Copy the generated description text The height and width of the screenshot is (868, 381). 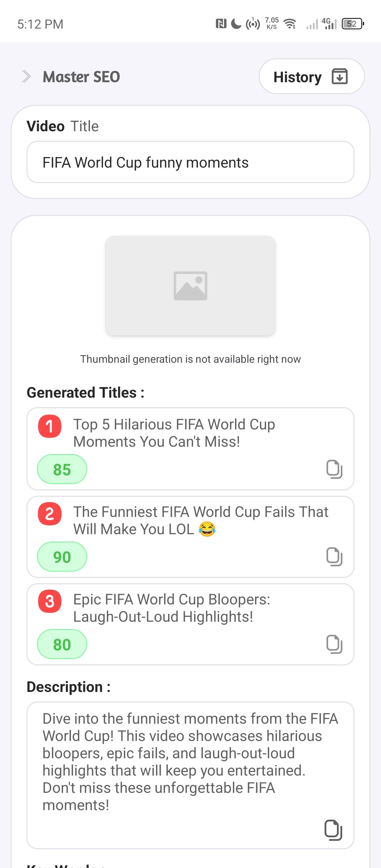coord(333,830)
